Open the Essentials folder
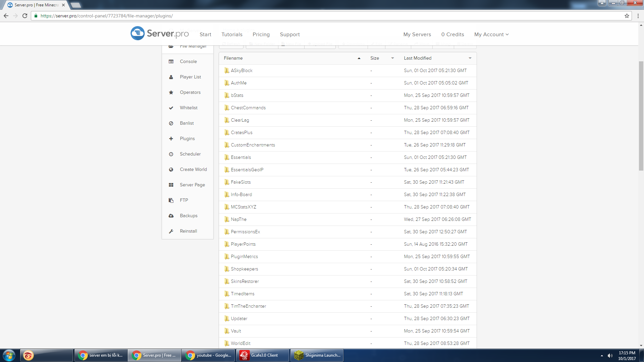The width and height of the screenshot is (644, 362). pyautogui.click(x=241, y=158)
